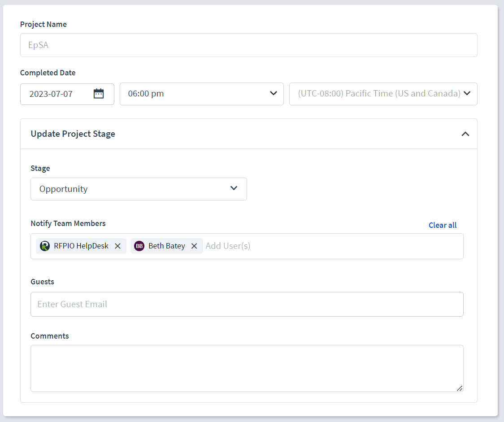Open the calendar date picker icon
Viewport: 504px width, 422px height.
click(x=99, y=94)
